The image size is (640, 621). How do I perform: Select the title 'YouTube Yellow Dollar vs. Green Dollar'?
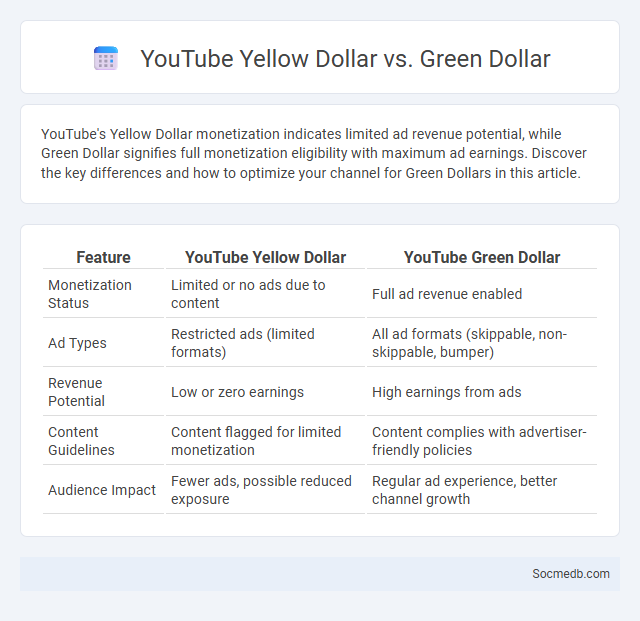[x=345, y=59]
